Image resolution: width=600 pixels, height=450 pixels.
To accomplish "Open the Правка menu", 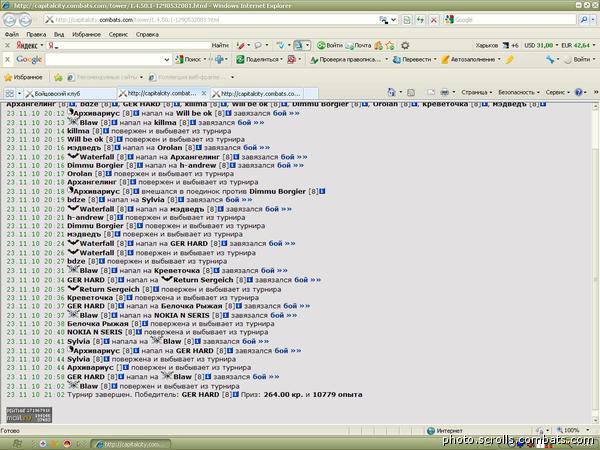I will 36,34.
